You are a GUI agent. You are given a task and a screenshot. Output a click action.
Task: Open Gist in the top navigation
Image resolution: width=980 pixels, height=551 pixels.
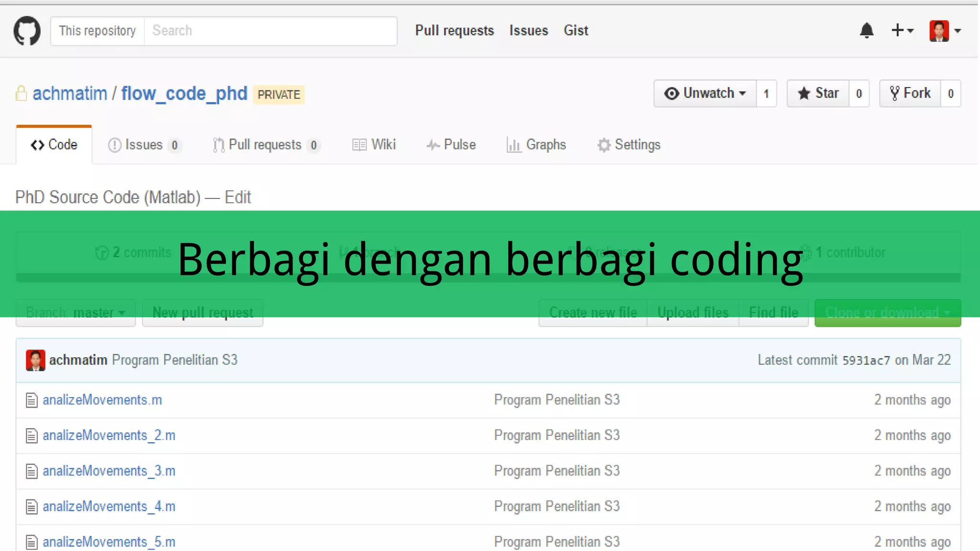pyautogui.click(x=576, y=31)
